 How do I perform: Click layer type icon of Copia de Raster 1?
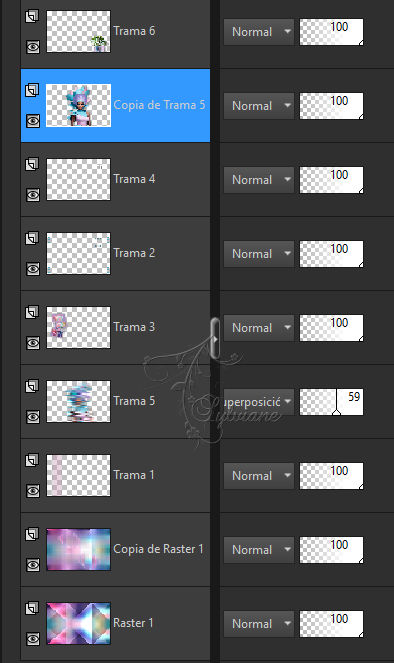[32, 534]
